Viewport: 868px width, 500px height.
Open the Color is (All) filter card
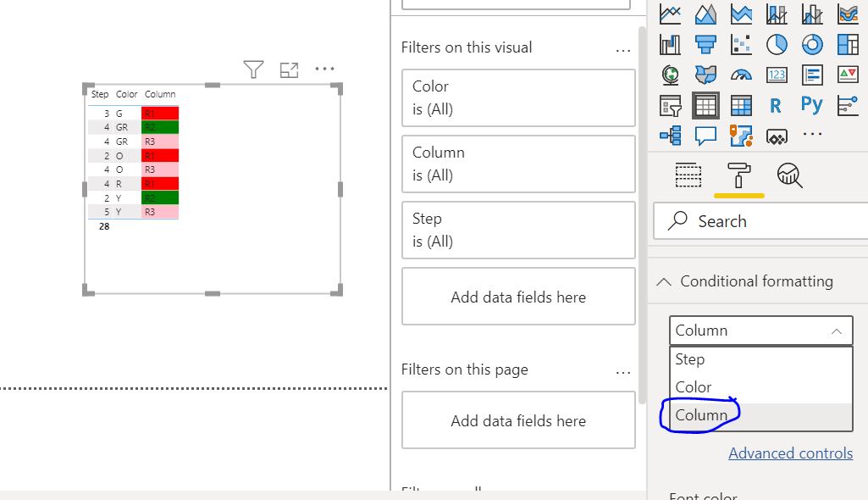click(x=518, y=98)
